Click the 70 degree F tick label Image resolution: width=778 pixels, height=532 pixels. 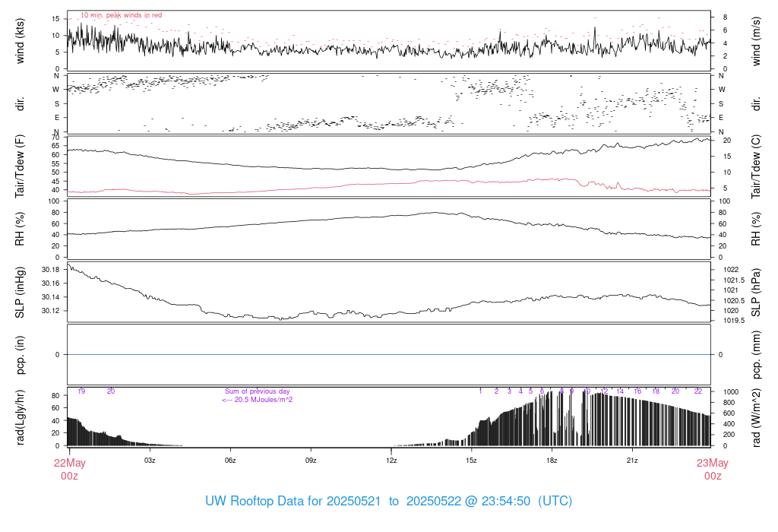55,138
